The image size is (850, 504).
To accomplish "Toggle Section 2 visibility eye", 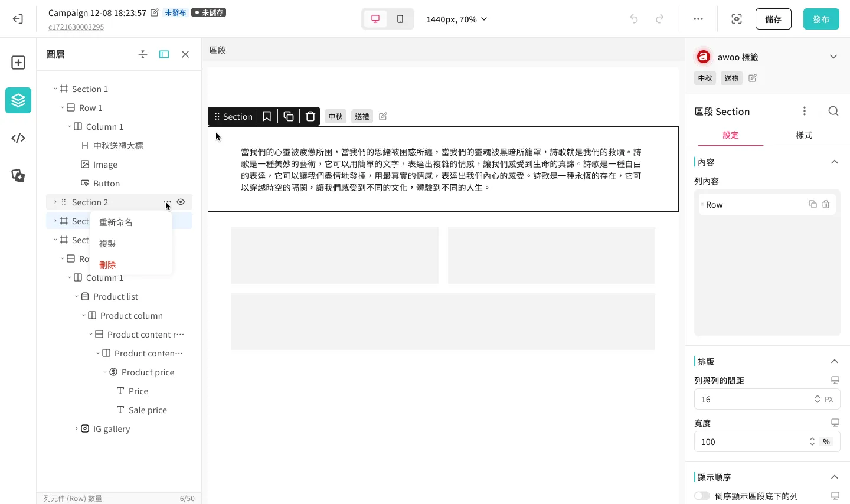I will 181,202.
